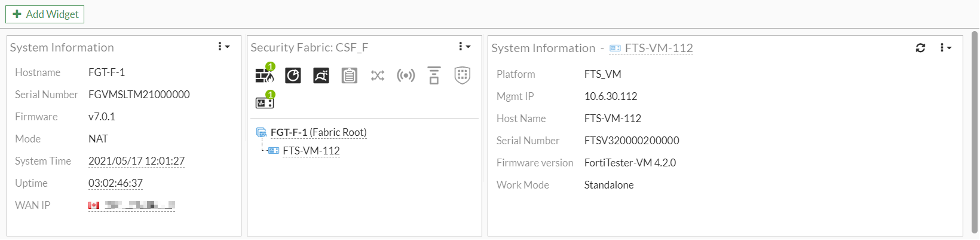The image size is (980, 240).
Task: Refresh the FTS-VM-112 System Information widget
Action: coord(920,48)
